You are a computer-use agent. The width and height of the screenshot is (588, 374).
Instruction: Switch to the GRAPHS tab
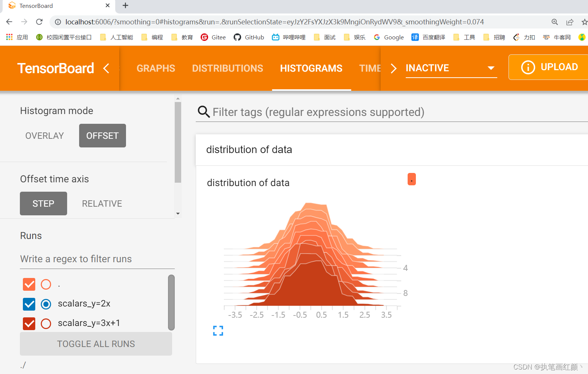click(156, 68)
